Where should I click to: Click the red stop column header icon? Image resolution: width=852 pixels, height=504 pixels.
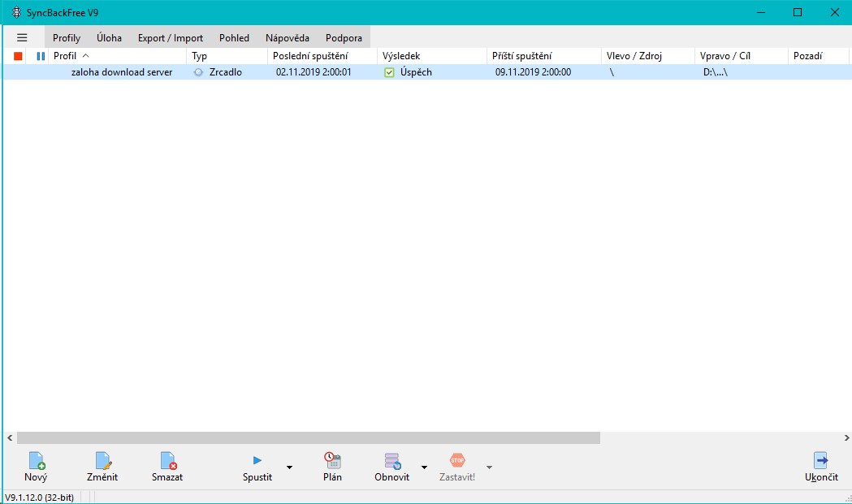[x=18, y=56]
